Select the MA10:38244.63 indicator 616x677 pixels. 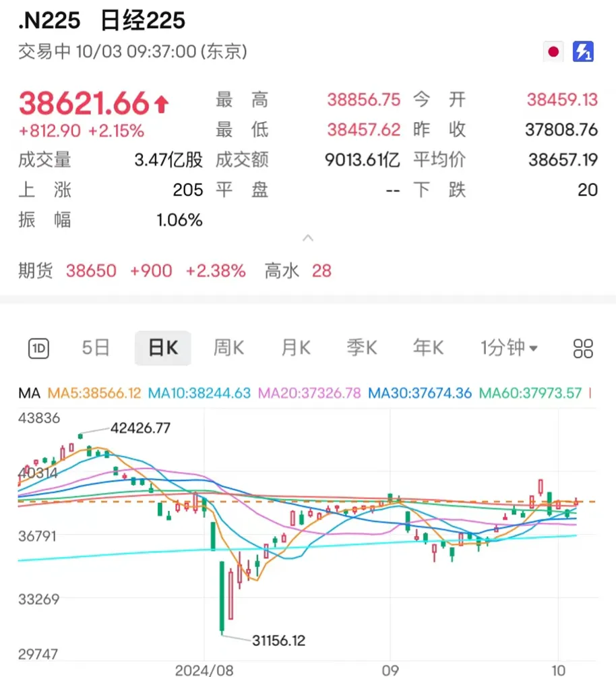tap(199, 393)
